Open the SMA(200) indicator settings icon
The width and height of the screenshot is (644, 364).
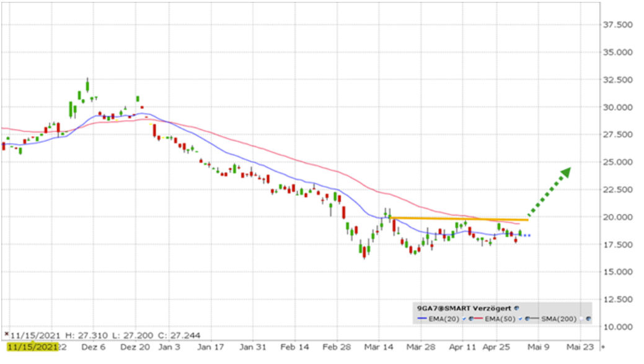pyautogui.click(x=588, y=319)
